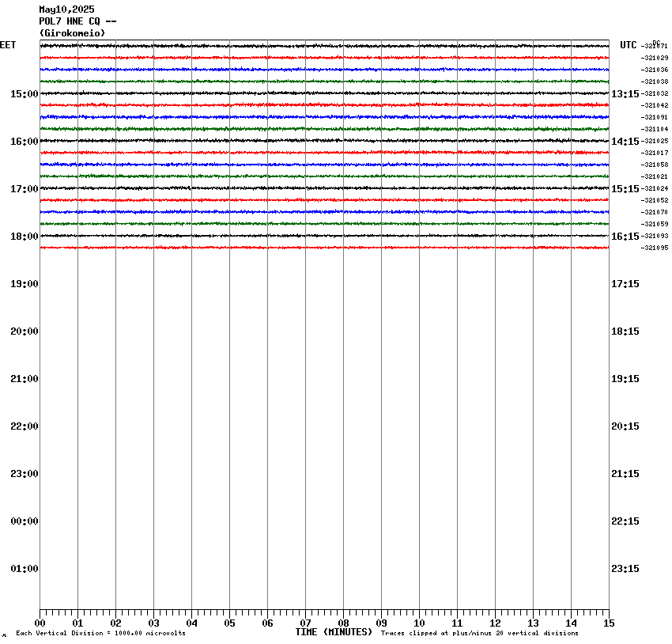Pick the minute axis label "13"
The width and height of the screenshot is (672, 644).
(x=533, y=623)
